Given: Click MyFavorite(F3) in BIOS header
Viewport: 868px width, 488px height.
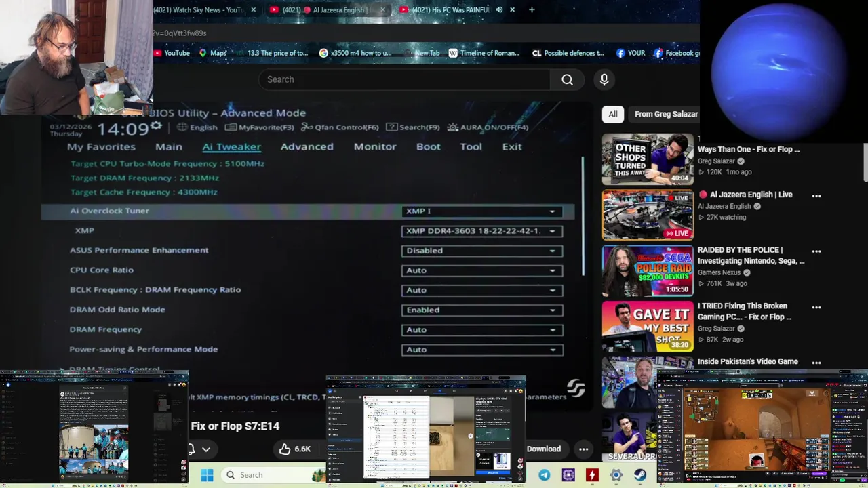Looking at the screenshot, I should 260,127.
